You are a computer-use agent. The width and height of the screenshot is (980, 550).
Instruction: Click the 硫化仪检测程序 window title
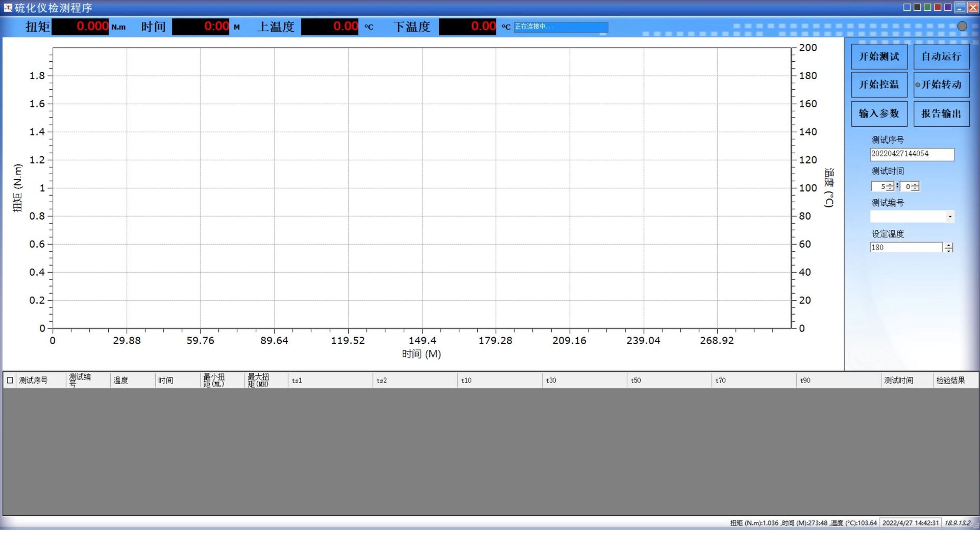[54, 8]
